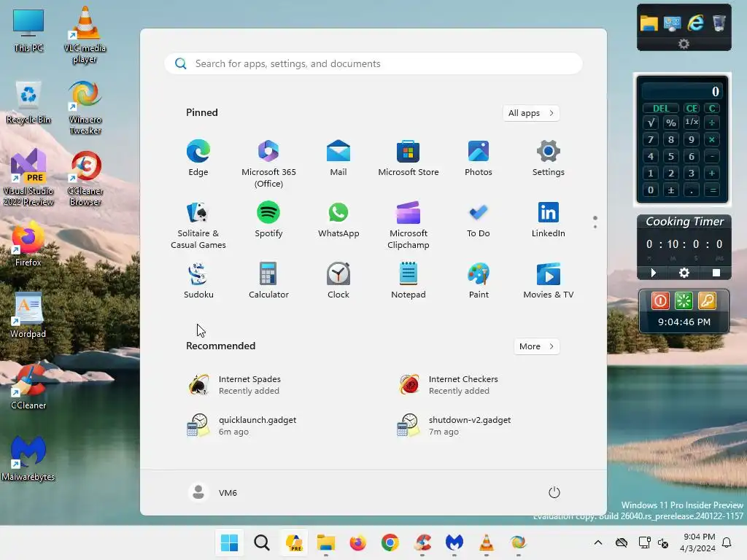The width and height of the screenshot is (747, 560).
Task: Launch WhatsApp pinned app
Action: (338, 219)
